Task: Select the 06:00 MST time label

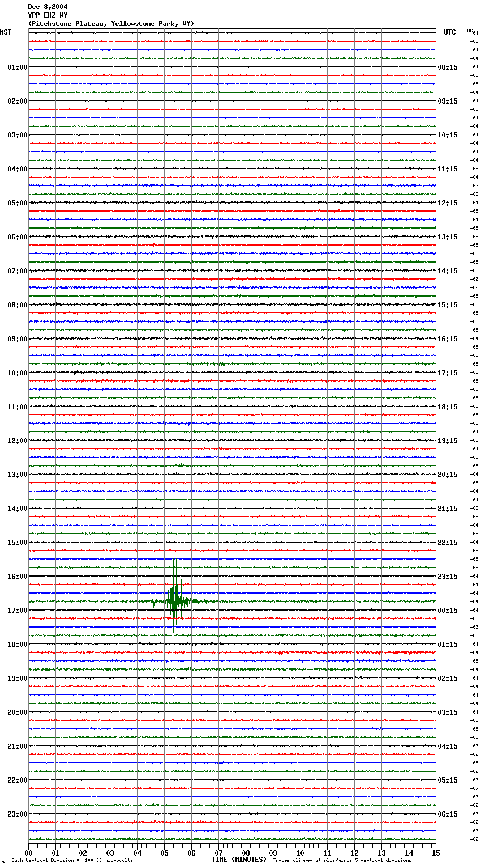Action: coord(17,237)
